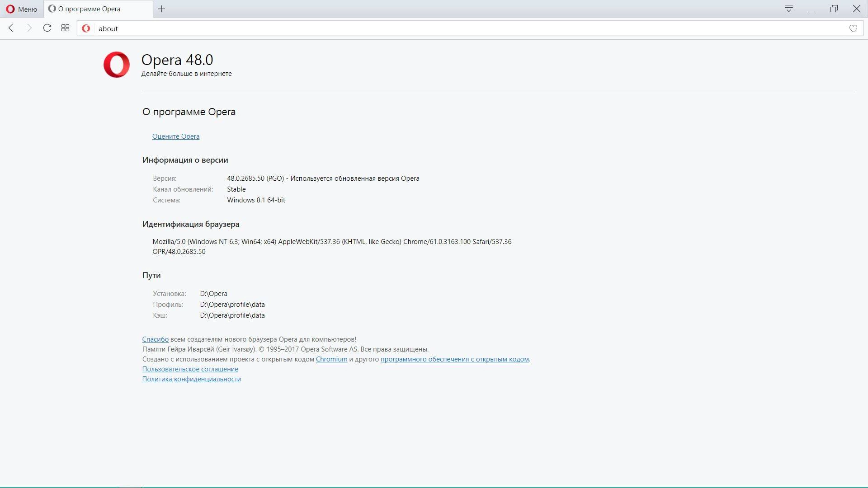Click Windows 8.1 64-bit system value

[256, 200]
